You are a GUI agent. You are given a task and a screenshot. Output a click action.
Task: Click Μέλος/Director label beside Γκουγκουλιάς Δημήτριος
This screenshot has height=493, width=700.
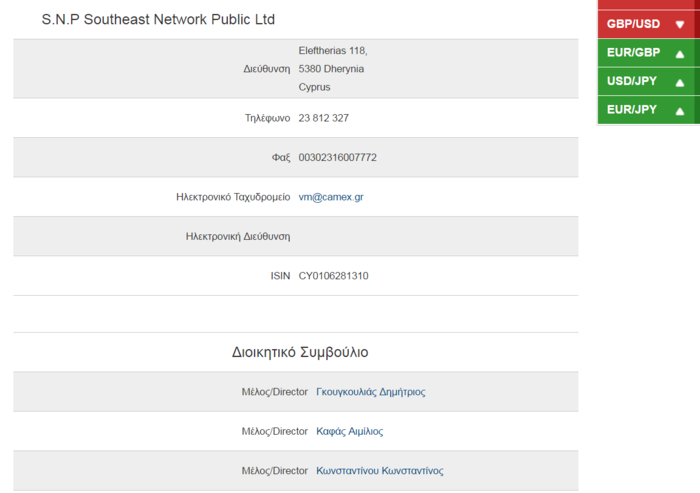click(275, 392)
